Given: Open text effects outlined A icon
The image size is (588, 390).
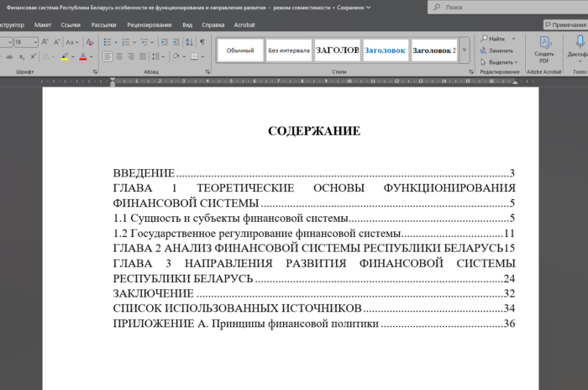Looking at the screenshot, I should [x=45, y=56].
